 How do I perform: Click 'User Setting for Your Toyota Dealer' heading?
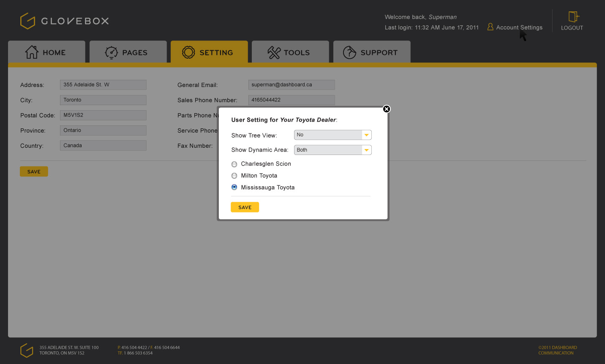coord(284,120)
